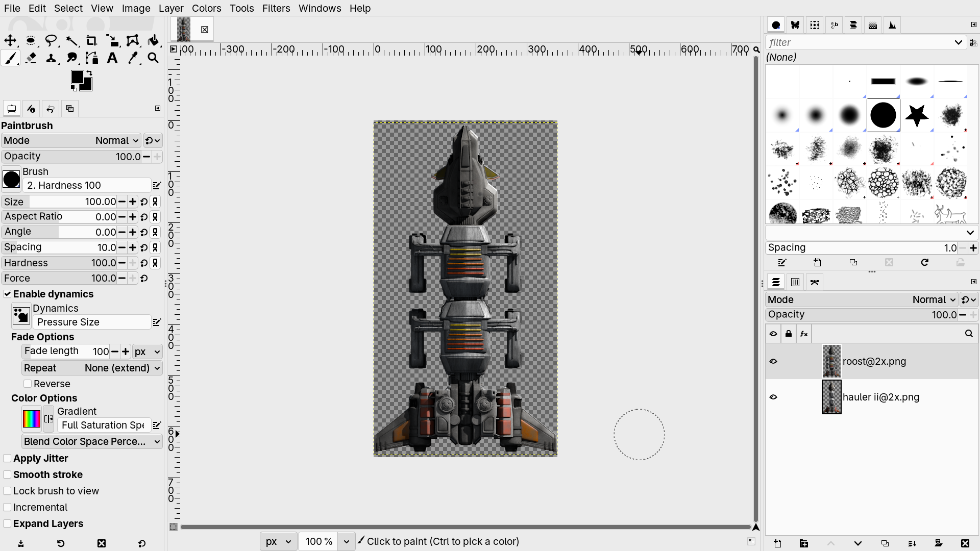Increase brush Spacing with plus button
The image size is (980, 551).
973,248
